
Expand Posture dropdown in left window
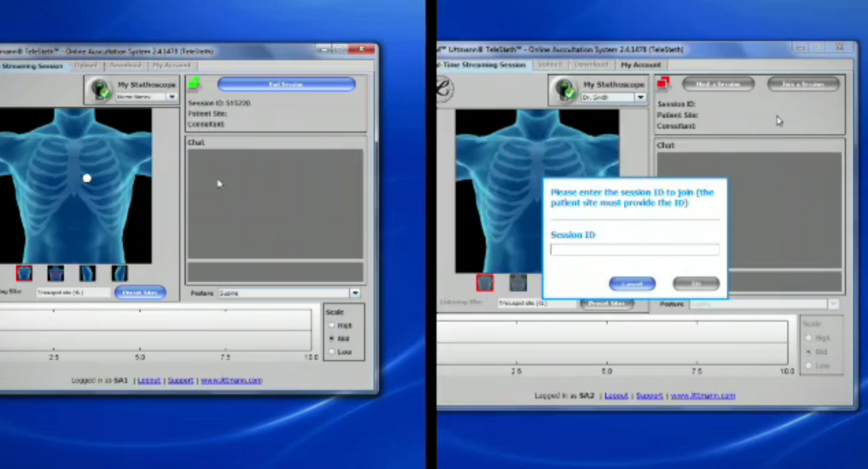click(x=355, y=293)
